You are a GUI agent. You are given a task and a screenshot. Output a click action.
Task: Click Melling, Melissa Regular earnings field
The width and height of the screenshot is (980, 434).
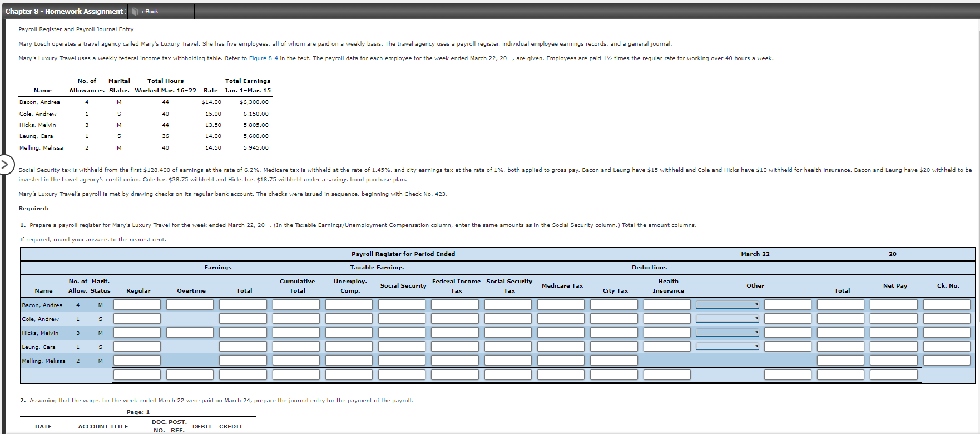[x=137, y=361]
